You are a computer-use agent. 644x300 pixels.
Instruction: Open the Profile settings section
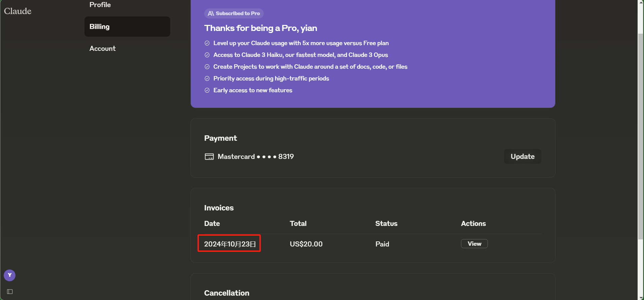point(100,5)
